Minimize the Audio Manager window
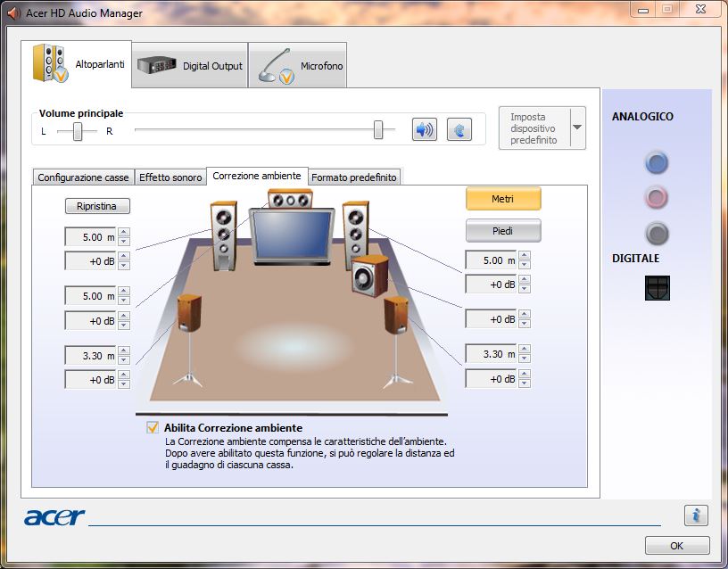Screen dimensions: 728x569 (x=643, y=10)
